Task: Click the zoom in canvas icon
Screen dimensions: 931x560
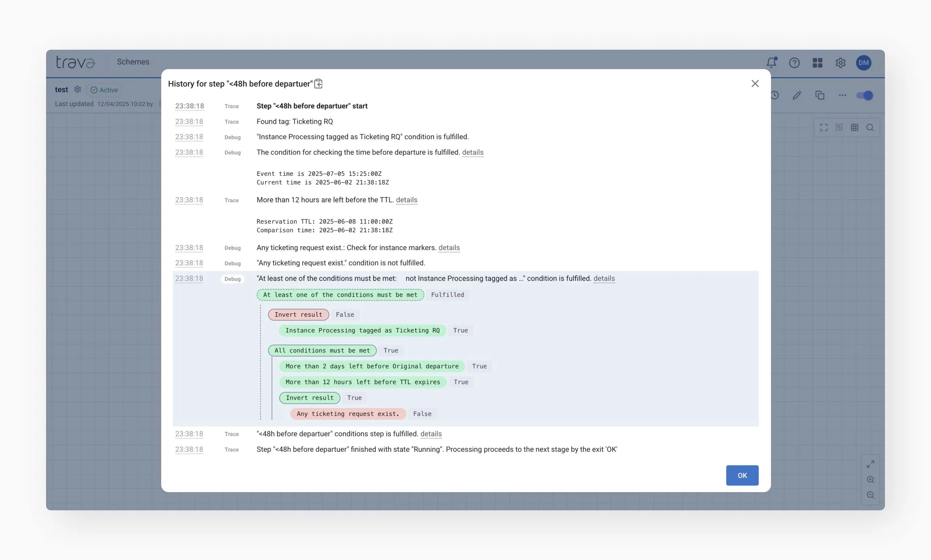Action: pyautogui.click(x=870, y=480)
